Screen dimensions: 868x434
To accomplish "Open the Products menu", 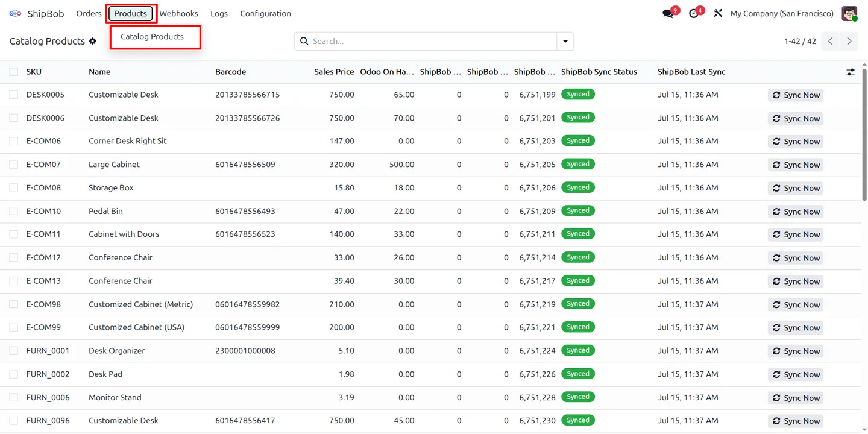I will pos(130,13).
